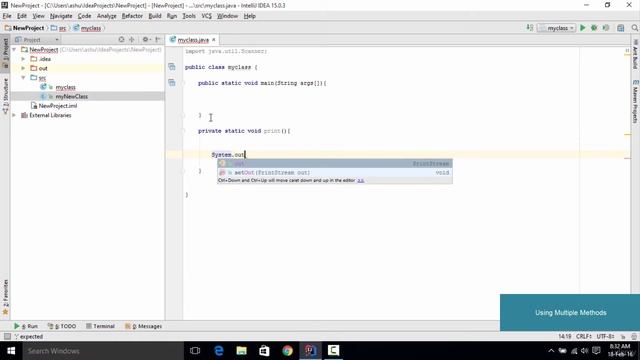Collapse the NewProject root node
Image resolution: width=640 pixels, height=360 pixels.
pos(14,49)
